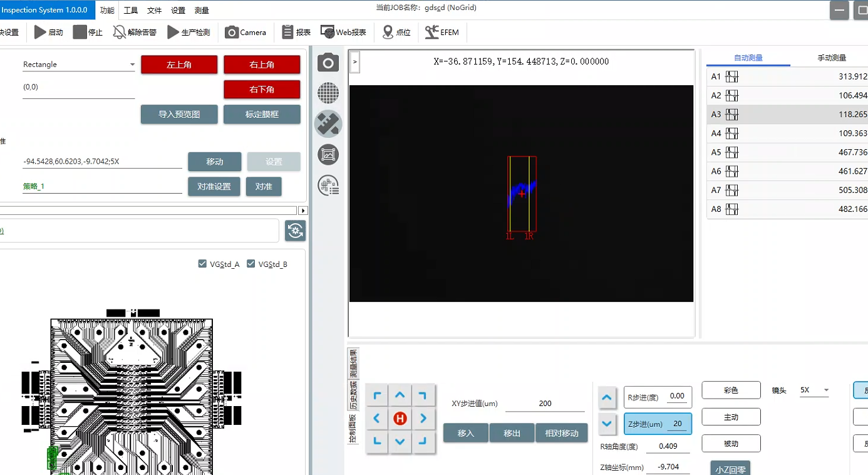Expand the panel with the > arrow
This screenshot has width=868, height=475.
354,62
